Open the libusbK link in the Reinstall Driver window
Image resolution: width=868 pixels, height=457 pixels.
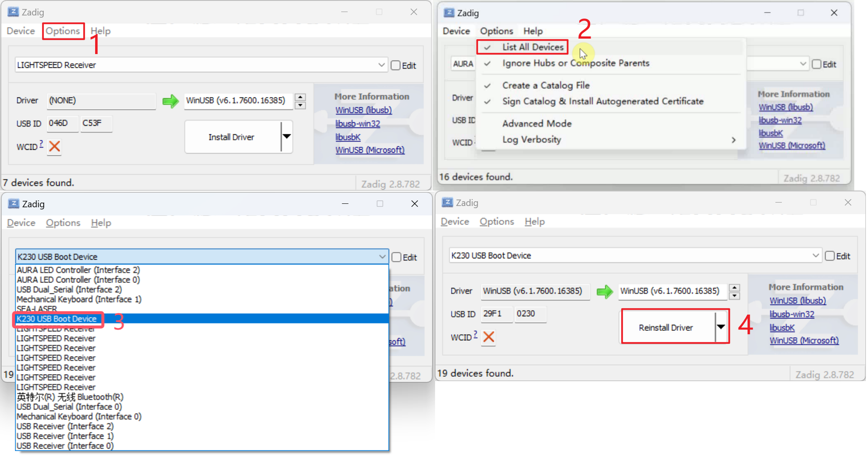782,327
